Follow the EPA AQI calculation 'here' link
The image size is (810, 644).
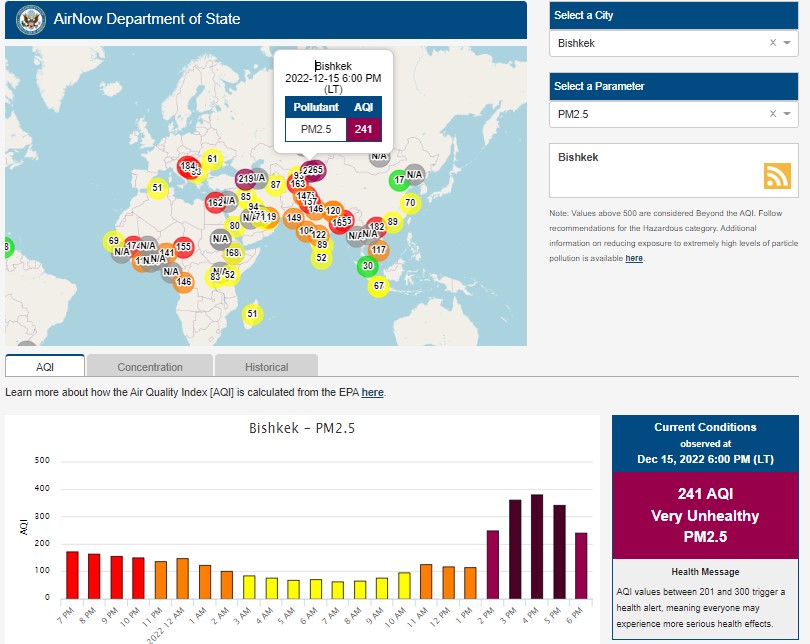(372, 392)
